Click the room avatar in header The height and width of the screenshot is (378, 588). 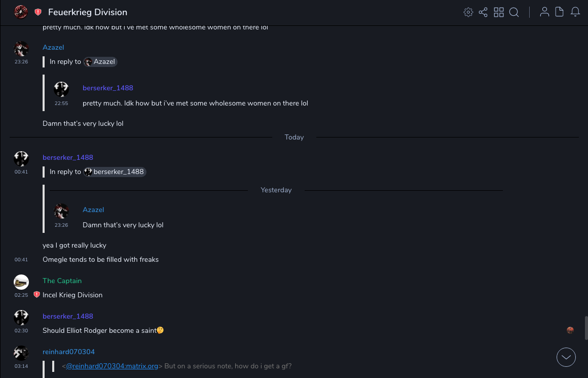[x=21, y=12]
